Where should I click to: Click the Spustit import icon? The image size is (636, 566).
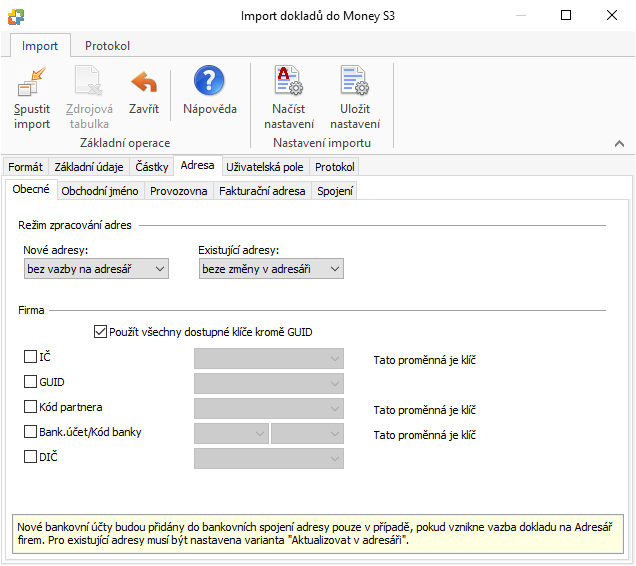click(32, 82)
